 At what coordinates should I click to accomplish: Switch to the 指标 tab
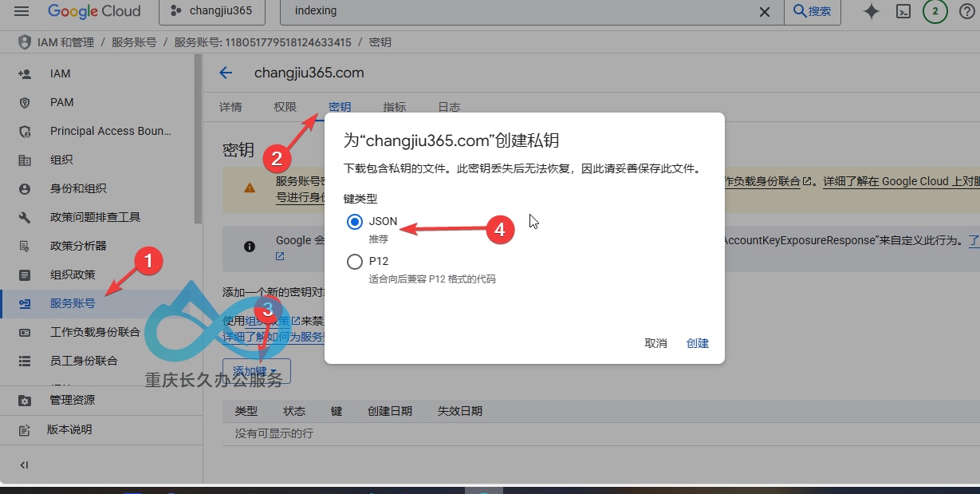[x=395, y=107]
